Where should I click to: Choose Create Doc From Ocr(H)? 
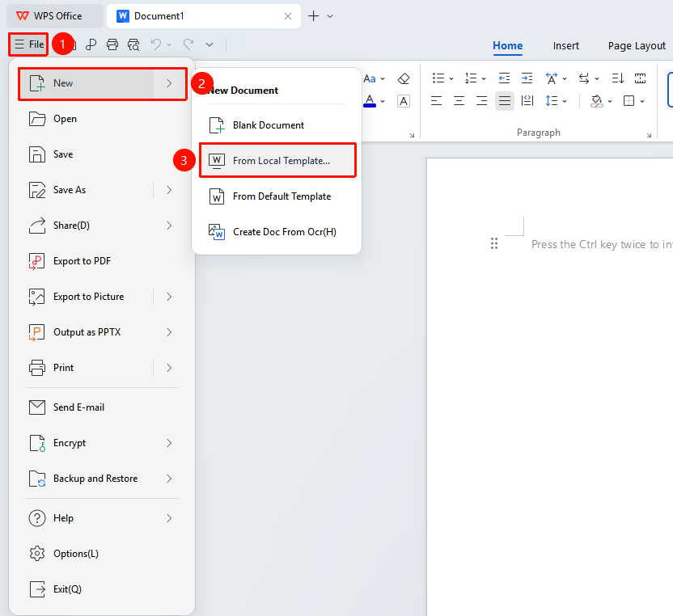coord(277,232)
